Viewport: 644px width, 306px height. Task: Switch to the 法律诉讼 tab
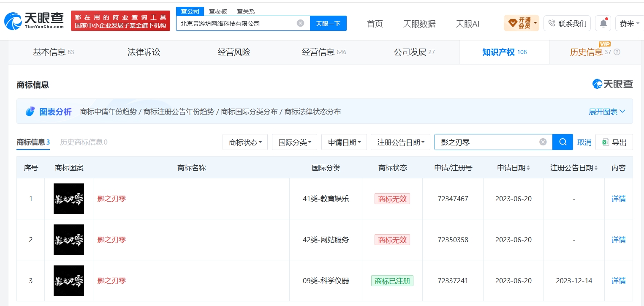point(144,52)
